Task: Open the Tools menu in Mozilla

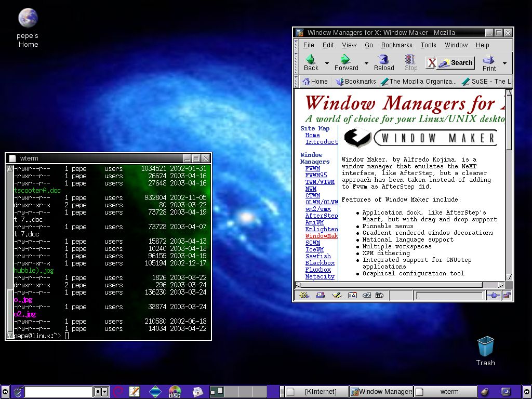Action: tap(428, 45)
